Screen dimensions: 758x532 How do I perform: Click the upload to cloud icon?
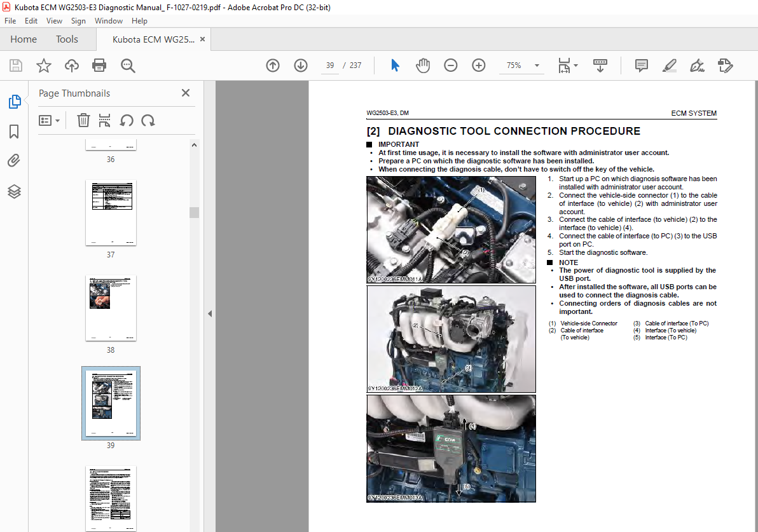(x=72, y=65)
